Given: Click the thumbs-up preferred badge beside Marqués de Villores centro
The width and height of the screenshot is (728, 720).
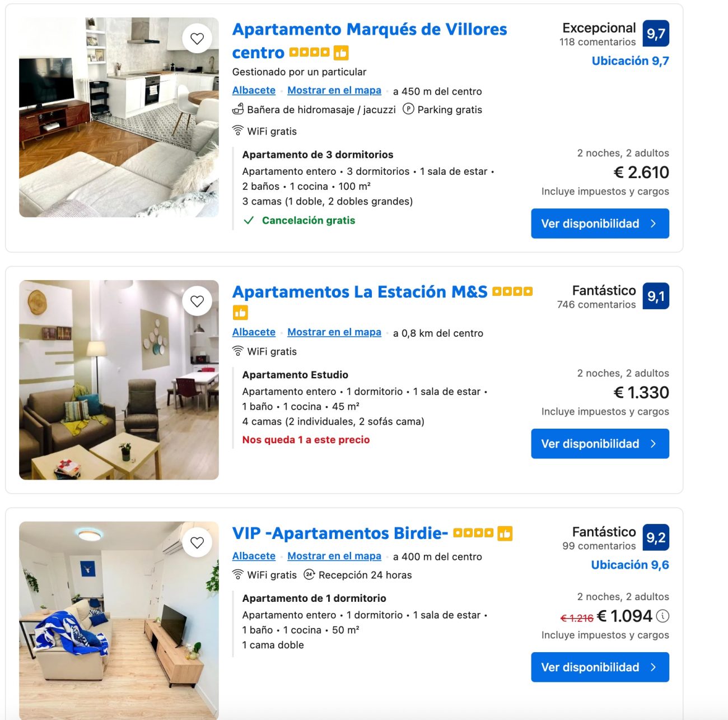Looking at the screenshot, I should [x=341, y=53].
